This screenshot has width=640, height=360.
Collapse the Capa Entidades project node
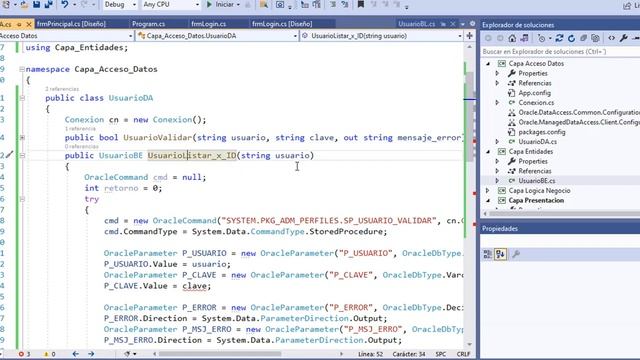click(488, 152)
